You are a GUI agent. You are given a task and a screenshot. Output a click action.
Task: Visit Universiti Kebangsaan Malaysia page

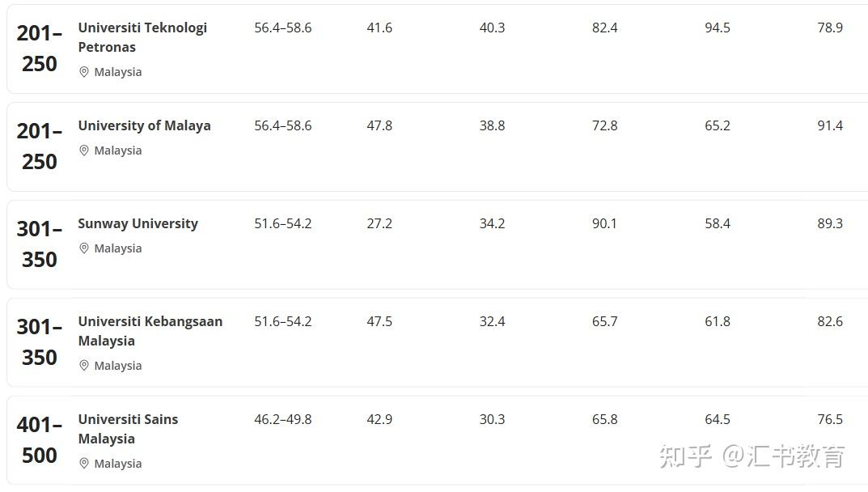click(x=150, y=331)
